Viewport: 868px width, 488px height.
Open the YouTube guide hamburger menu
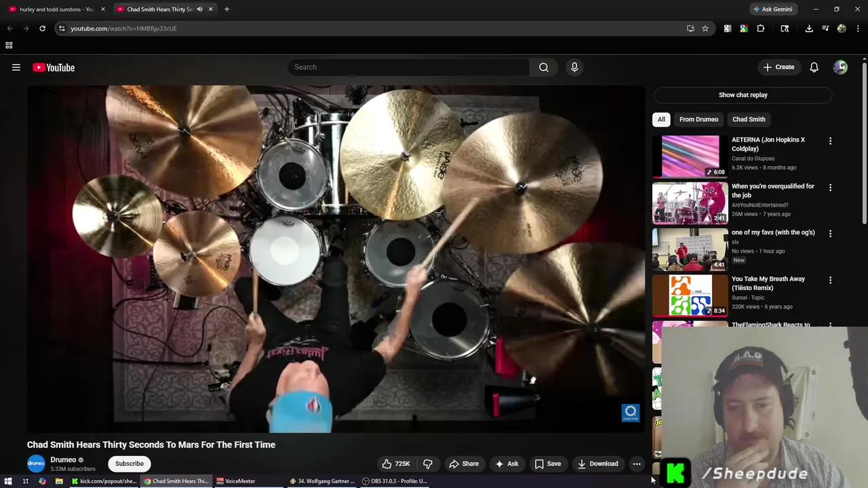pyautogui.click(x=16, y=67)
